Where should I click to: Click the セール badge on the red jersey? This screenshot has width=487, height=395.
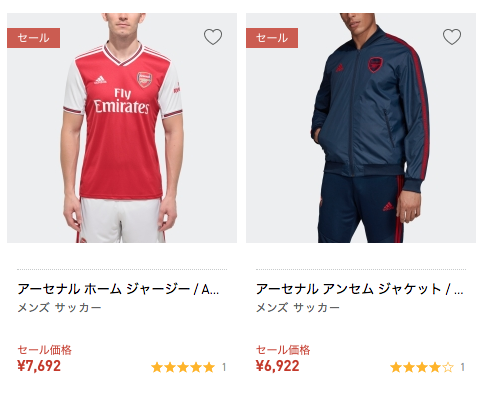click(x=33, y=38)
